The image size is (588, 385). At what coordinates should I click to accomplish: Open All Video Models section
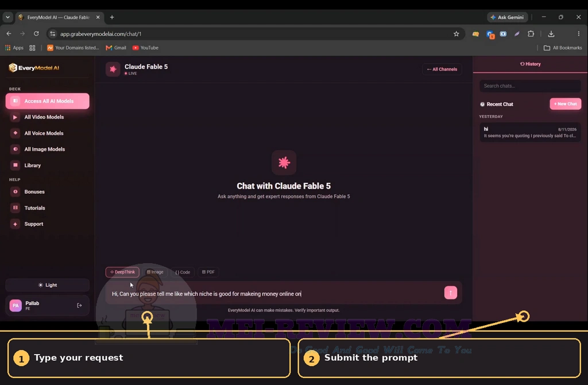pyautogui.click(x=47, y=117)
